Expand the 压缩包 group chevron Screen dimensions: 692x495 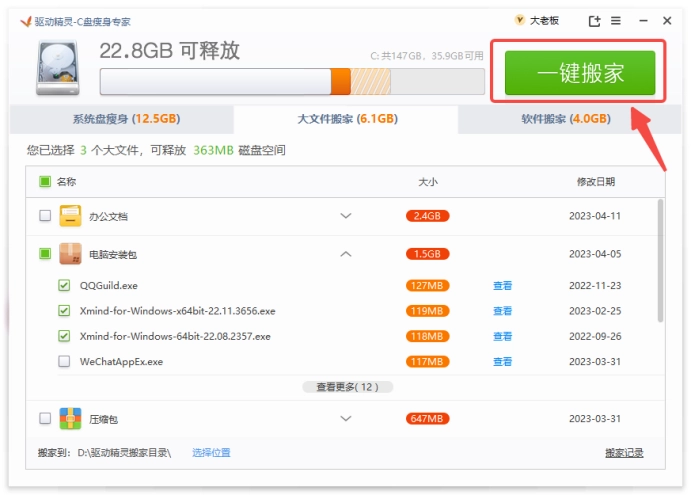point(346,418)
